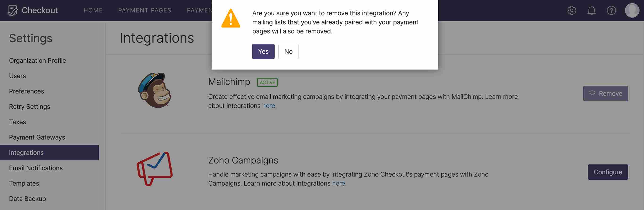
Task: Cancel removal with the No button
Action: [288, 51]
